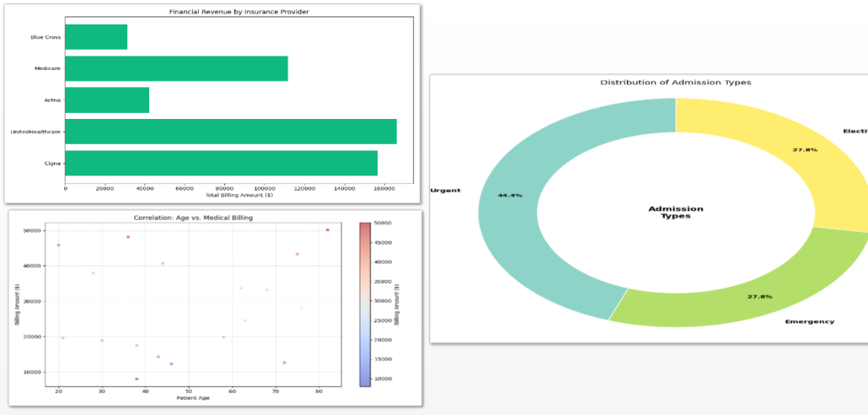Select the red scatter point at age 82

click(x=327, y=229)
